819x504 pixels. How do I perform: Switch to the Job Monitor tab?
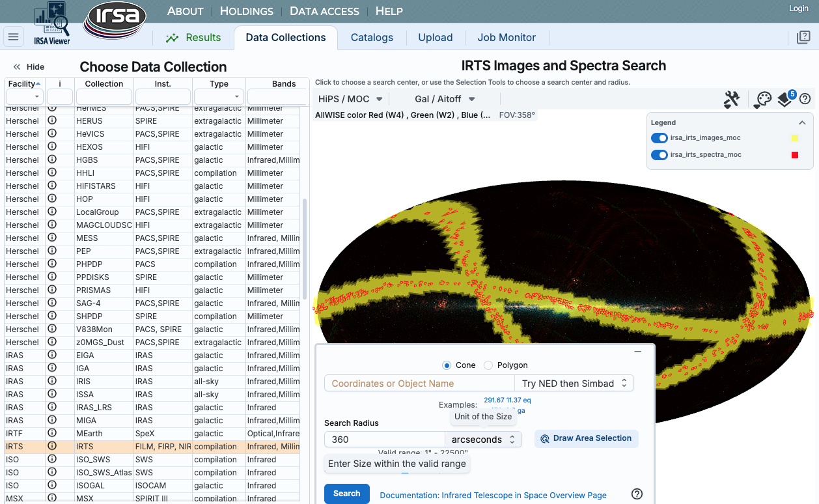coord(507,38)
